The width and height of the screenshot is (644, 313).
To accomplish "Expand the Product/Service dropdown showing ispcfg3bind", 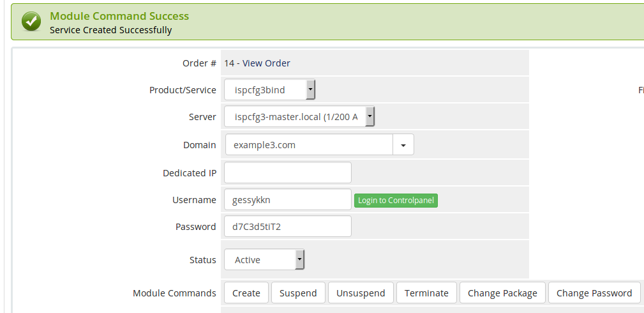I will click(269, 89).
